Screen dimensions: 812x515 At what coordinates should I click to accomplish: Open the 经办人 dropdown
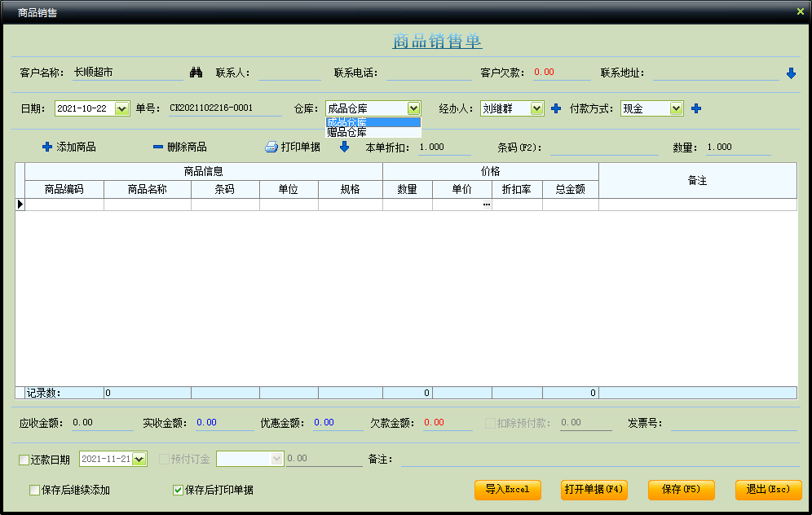536,108
